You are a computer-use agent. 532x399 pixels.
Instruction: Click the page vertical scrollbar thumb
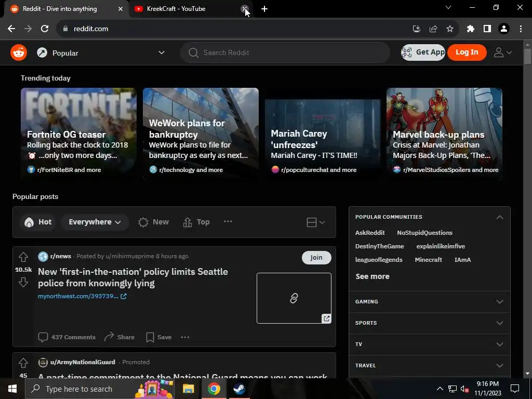pos(527,56)
